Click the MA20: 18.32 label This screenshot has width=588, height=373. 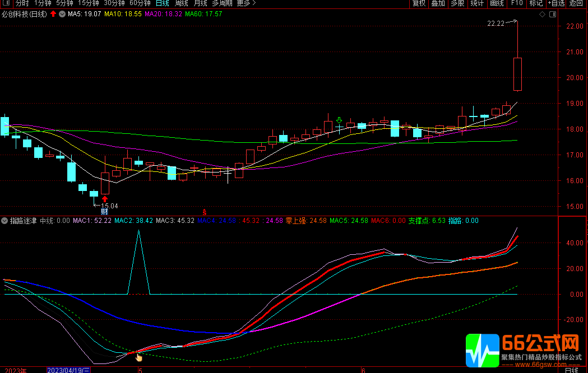[164, 14]
